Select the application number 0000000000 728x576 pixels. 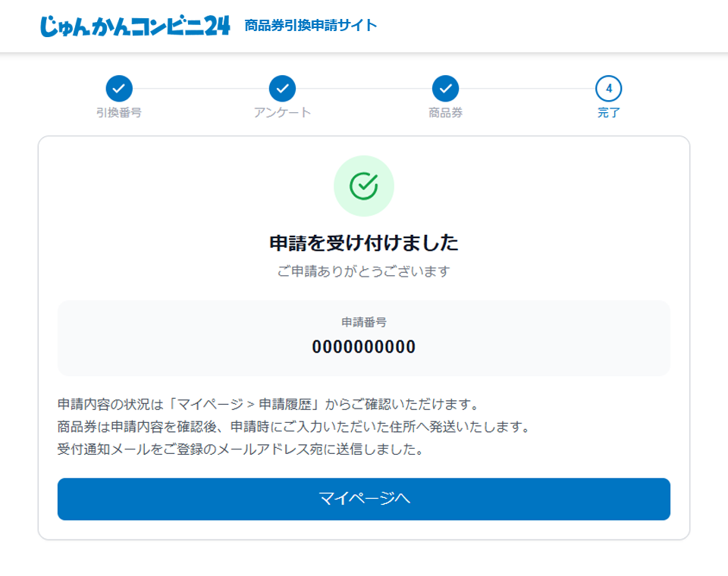(x=364, y=346)
